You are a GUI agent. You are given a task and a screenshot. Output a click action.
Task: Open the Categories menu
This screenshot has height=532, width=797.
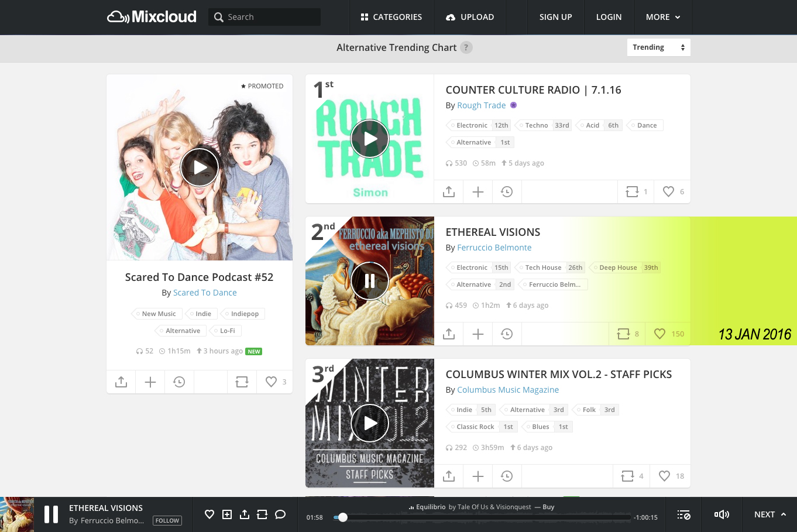click(x=391, y=17)
